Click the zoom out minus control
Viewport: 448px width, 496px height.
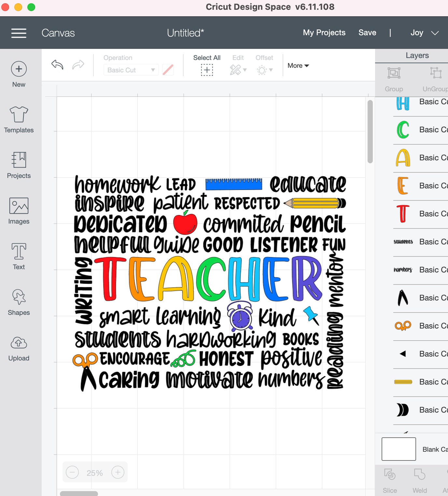tap(72, 472)
